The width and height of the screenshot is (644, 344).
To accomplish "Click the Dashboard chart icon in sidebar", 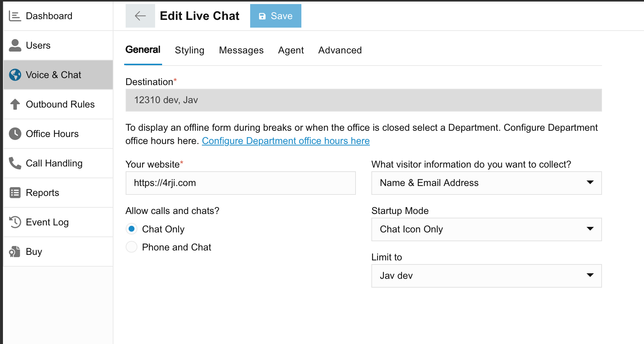I will tap(15, 16).
